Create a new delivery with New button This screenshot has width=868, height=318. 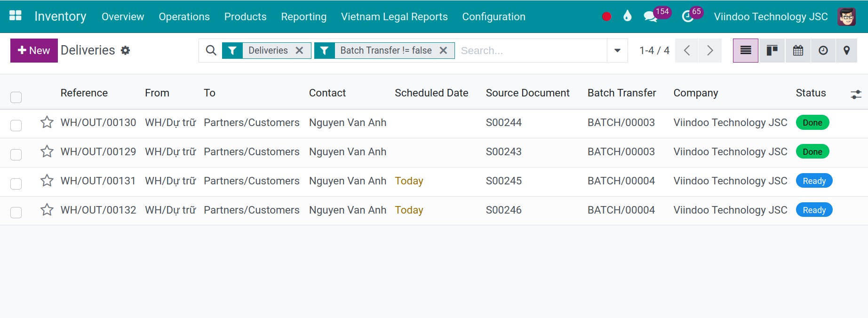(x=34, y=50)
